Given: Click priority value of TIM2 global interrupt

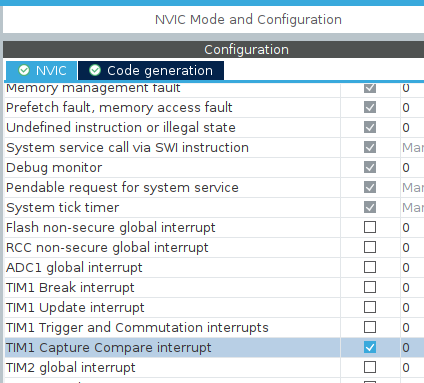Looking at the screenshot, I should 406,368.
